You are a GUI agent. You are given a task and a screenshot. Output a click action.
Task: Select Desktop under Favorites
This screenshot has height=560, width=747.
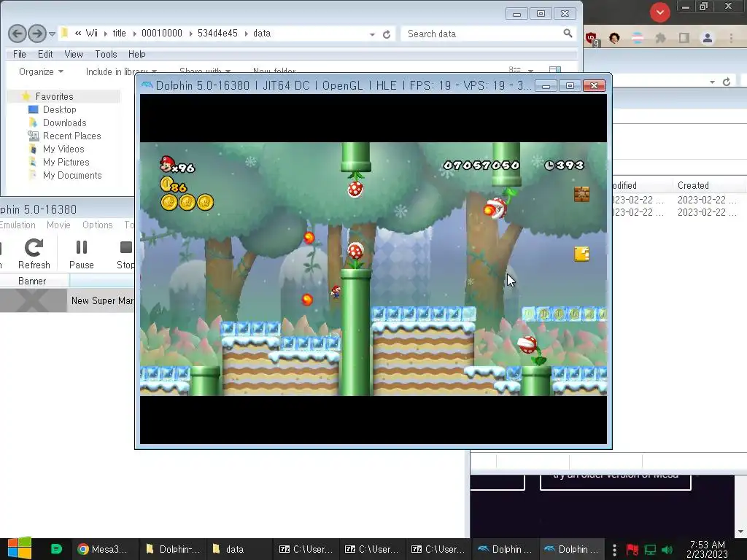(59, 109)
